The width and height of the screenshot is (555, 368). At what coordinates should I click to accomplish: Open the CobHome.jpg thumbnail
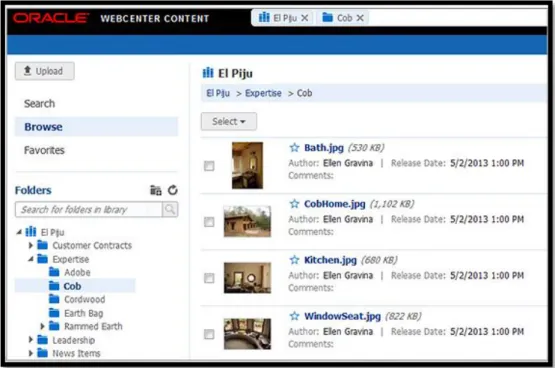(x=247, y=222)
